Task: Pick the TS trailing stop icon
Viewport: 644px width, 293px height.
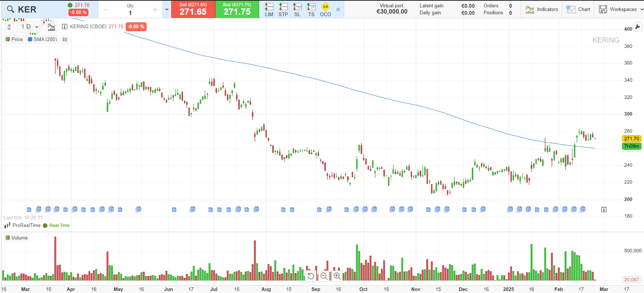Action: click(311, 10)
